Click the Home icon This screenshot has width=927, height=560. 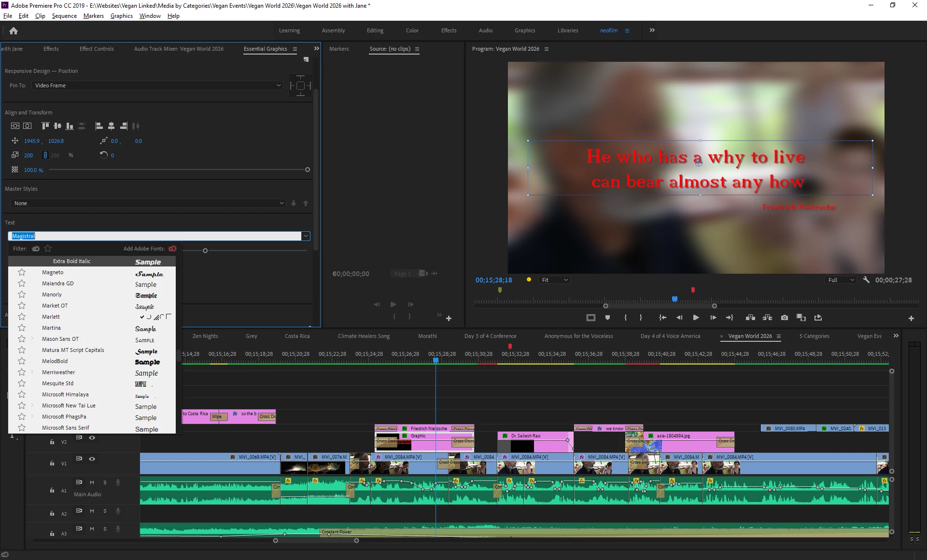tap(14, 31)
